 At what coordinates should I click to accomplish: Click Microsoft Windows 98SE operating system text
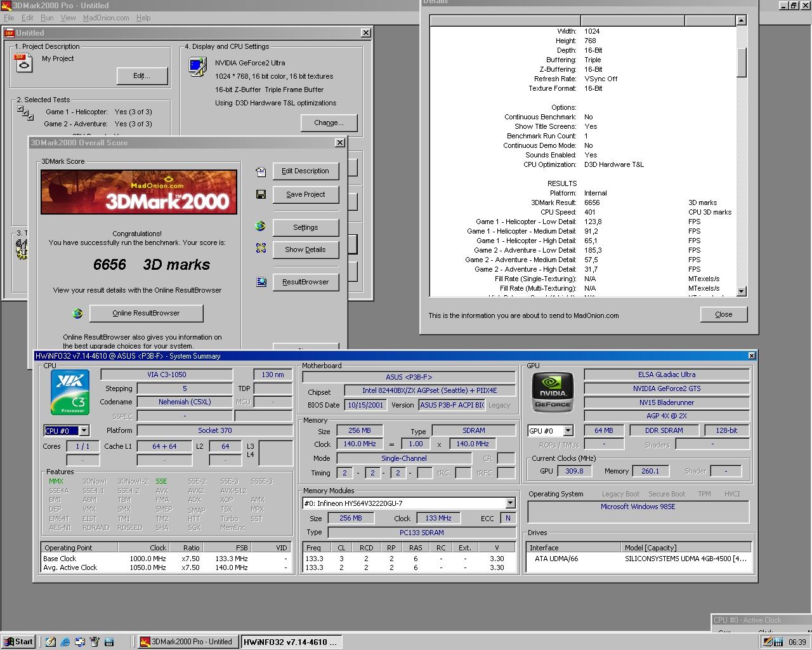(x=638, y=507)
